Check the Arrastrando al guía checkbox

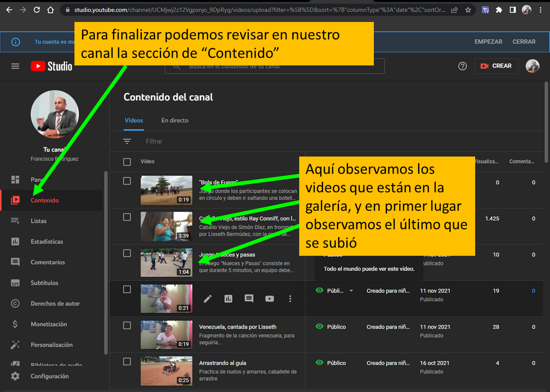coord(127,361)
